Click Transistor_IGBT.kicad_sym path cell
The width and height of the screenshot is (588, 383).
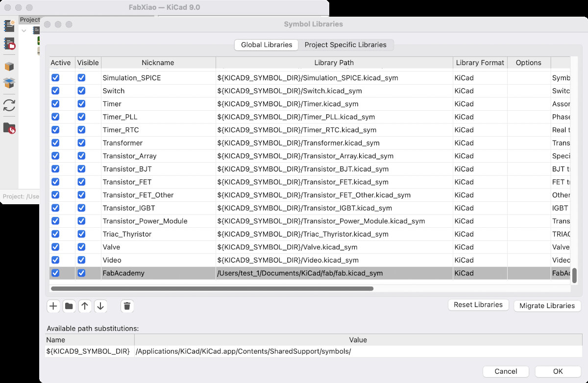[334, 208]
